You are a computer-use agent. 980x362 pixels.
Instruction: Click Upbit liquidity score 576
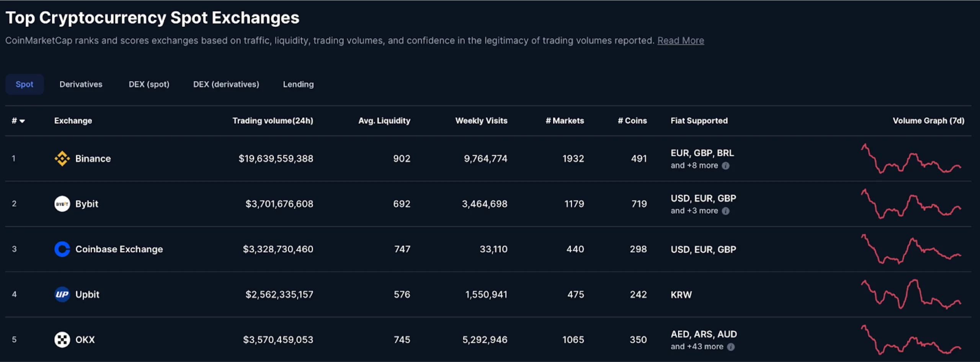coord(402,294)
